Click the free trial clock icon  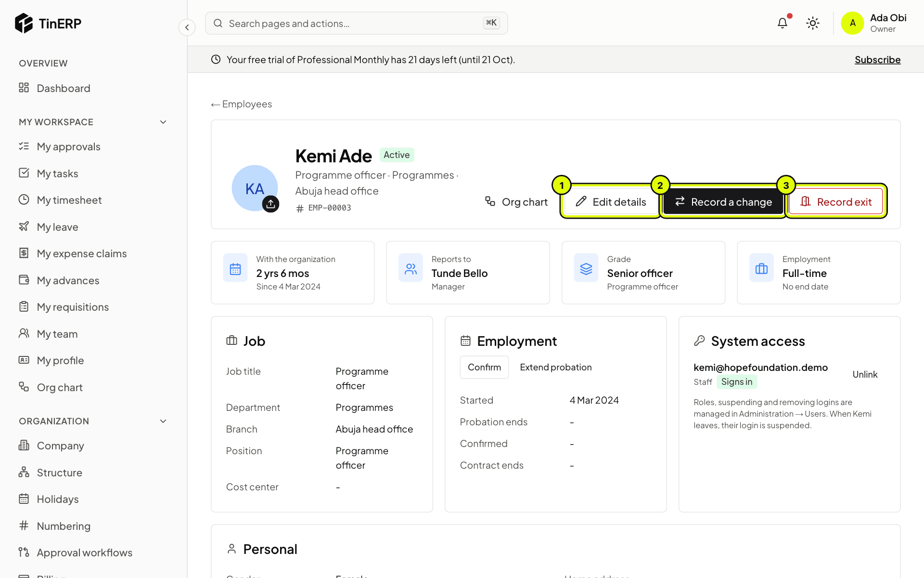pos(216,59)
